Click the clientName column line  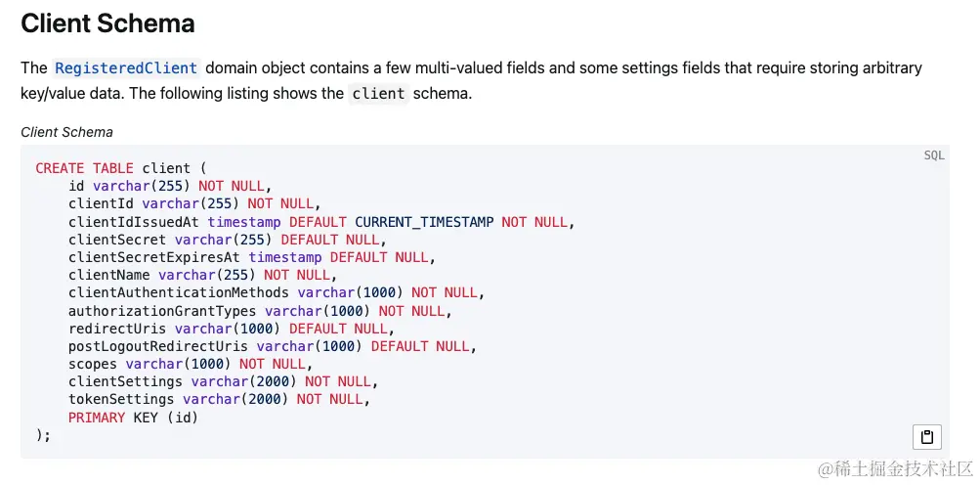pos(203,275)
